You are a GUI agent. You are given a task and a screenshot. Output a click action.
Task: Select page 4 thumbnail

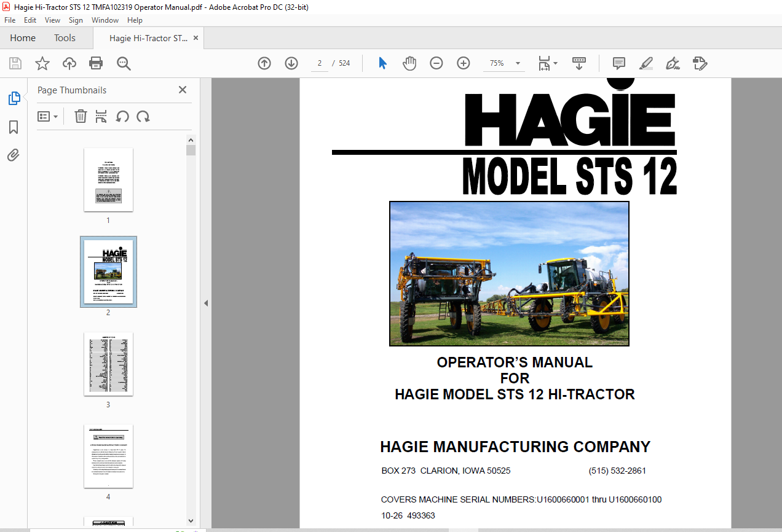tap(108, 456)
